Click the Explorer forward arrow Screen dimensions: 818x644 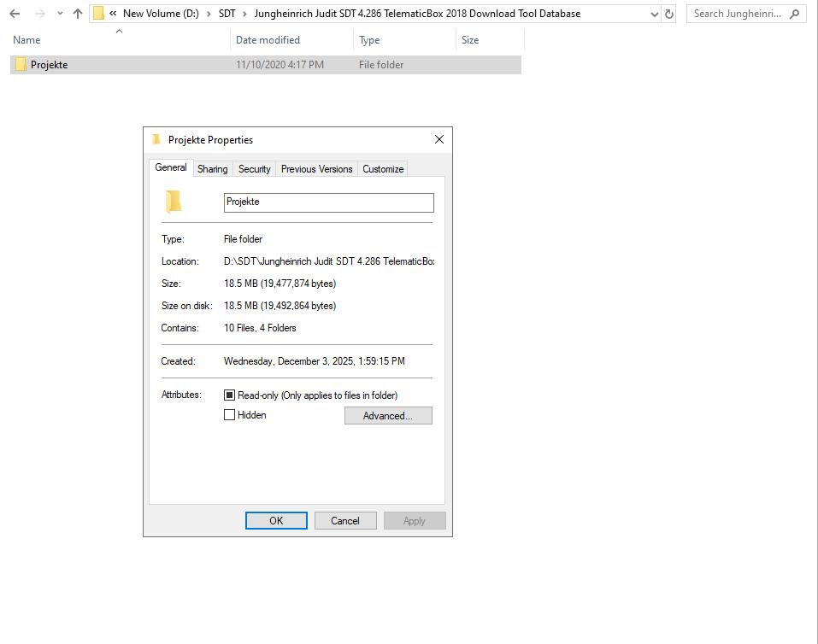pos(39,14)
